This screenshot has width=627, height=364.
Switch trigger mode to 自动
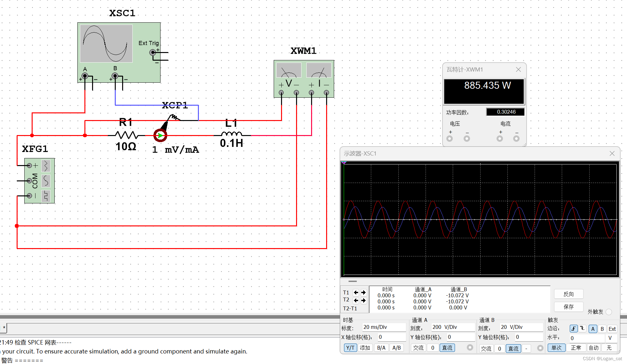click(x=594, y=348)
